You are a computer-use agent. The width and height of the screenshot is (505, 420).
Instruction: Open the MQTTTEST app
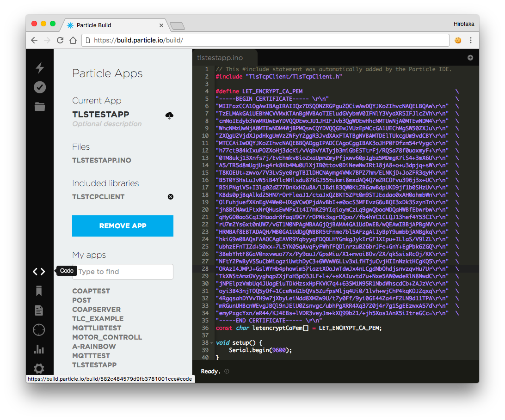pyautogui.click(x=91, y=356)
